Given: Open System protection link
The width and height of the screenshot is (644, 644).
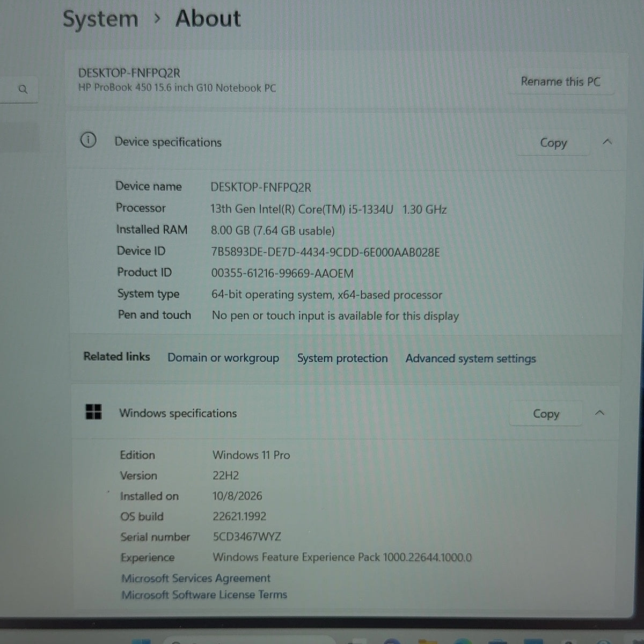Looking at the screenshot, I should [342, 358].
